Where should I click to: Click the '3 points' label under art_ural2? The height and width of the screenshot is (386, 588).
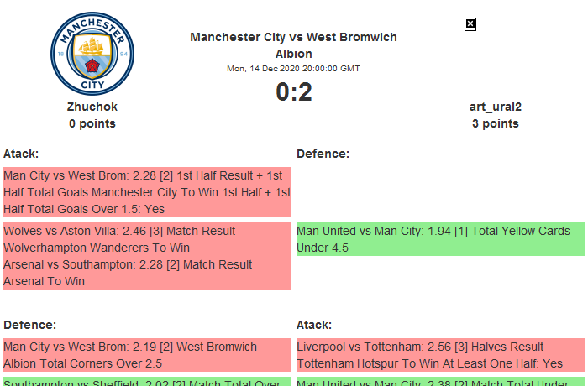coord(495,123)
